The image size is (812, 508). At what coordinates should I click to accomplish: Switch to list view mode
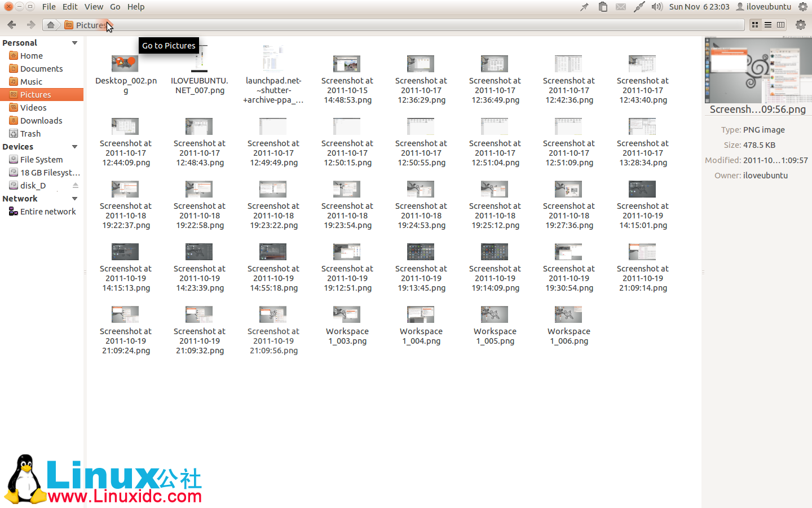pos(768,25)
